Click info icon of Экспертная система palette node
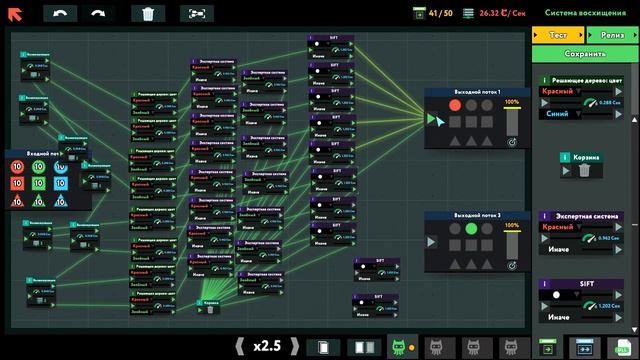The width and height of the screenshot is (640, 360). 544,216
